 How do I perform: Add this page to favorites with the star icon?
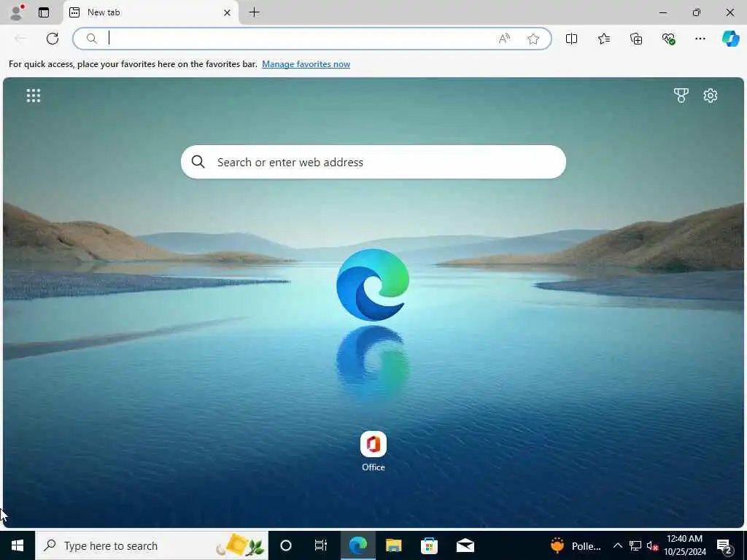coord(533,39)
